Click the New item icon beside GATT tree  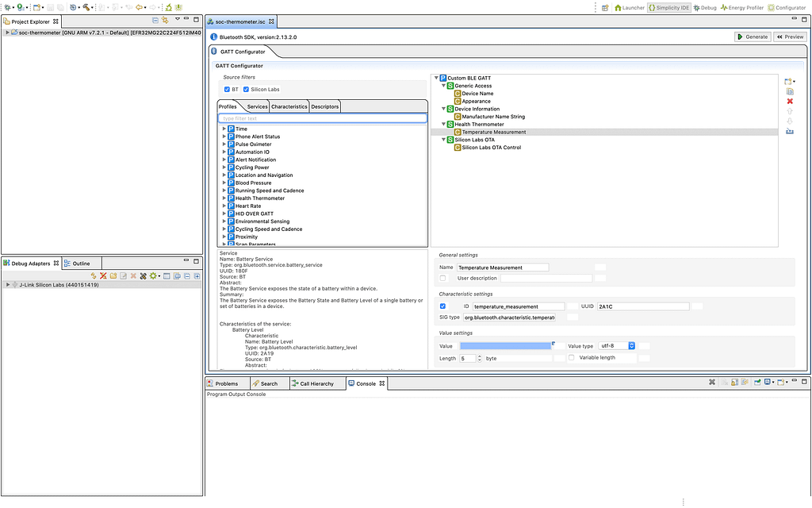(x=789, y=82)
